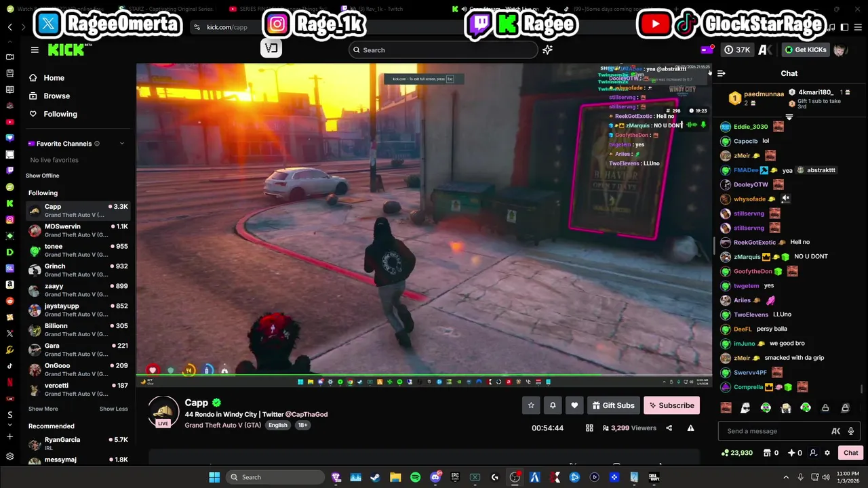Viewport: 868px width, 488px height.
Task: Click the pink Subscribe button
Action: pyautogui.click(x=671, y=405)
